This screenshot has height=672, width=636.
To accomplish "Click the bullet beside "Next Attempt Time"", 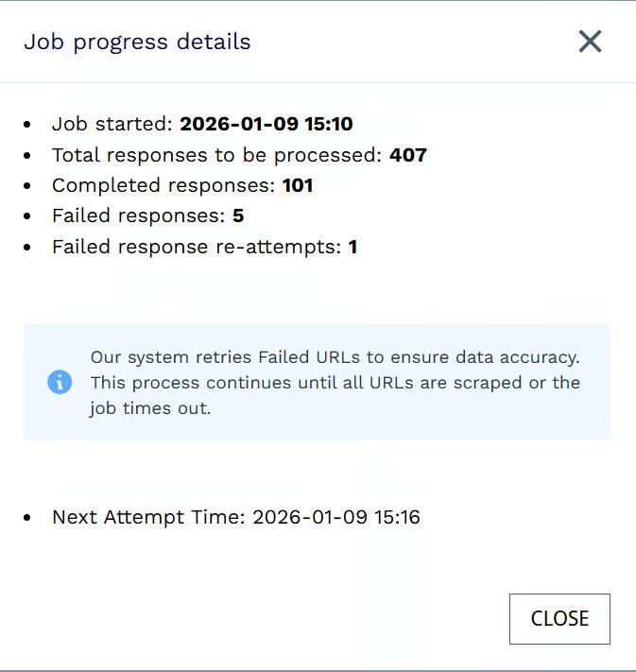I will (x=28, y=518).
